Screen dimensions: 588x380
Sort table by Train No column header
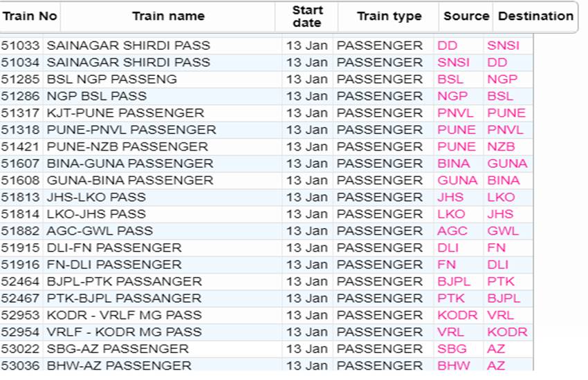coord(29,17)
